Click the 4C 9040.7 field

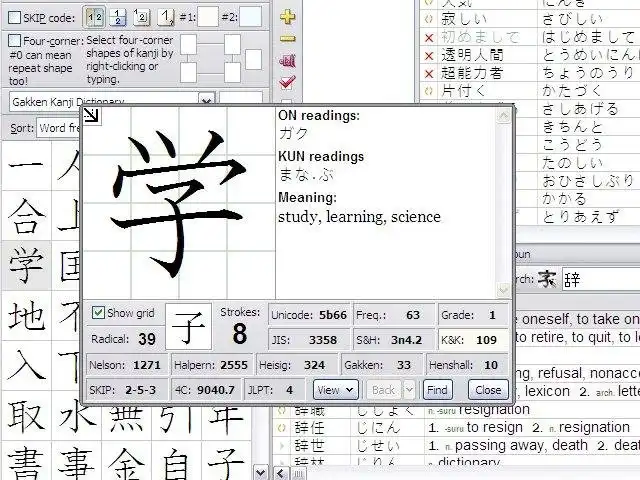pos(206,390)
